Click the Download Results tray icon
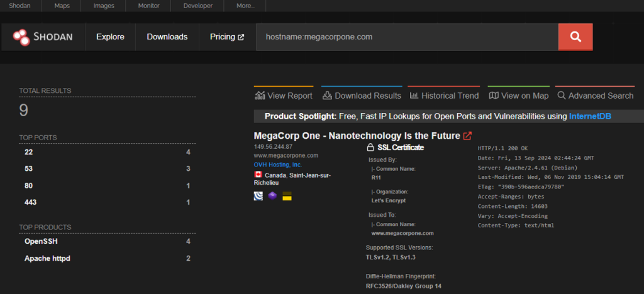The height and width of the screenshot is (294, 644). point(327,95)
